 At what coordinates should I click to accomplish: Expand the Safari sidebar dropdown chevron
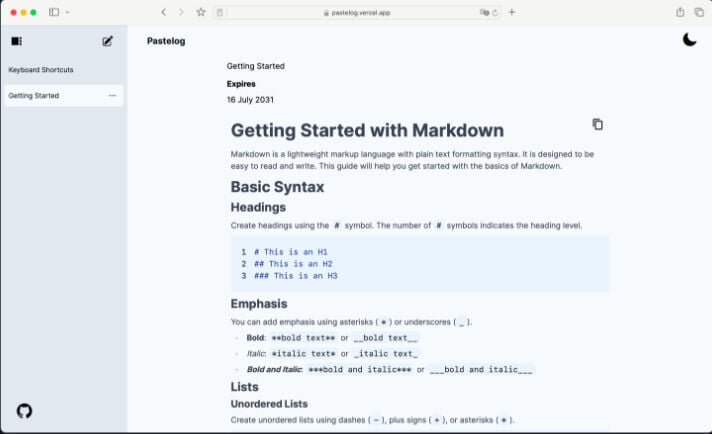point(67,12)
